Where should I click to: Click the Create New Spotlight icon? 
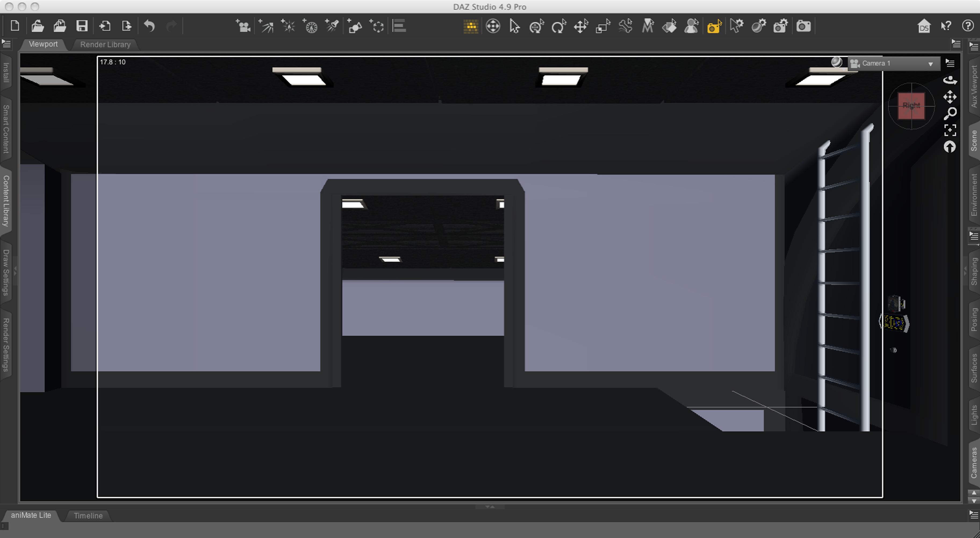click(x=332, y=26)
